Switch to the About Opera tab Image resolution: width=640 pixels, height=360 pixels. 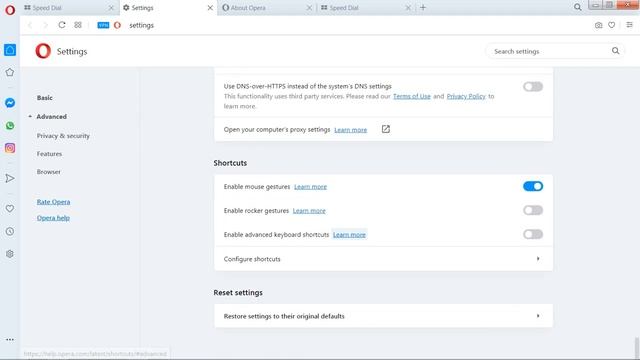[x=267, y=7]
